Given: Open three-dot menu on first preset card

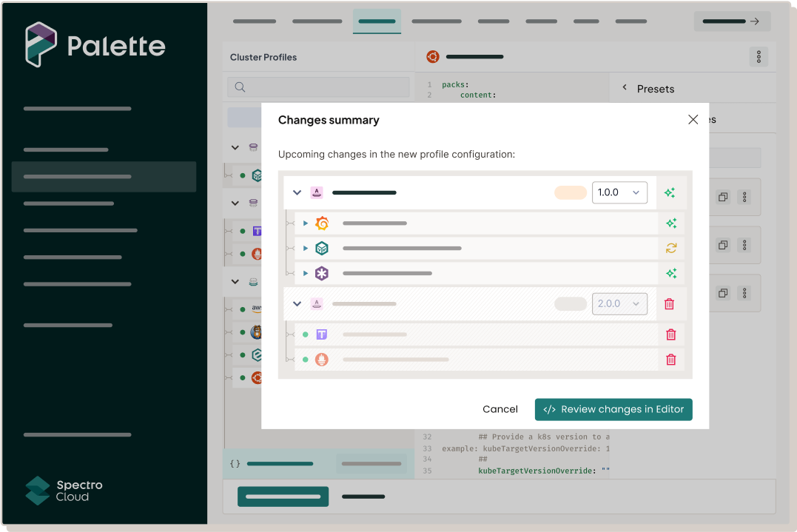Looking at the screenshot, I should tap(744, 197).
